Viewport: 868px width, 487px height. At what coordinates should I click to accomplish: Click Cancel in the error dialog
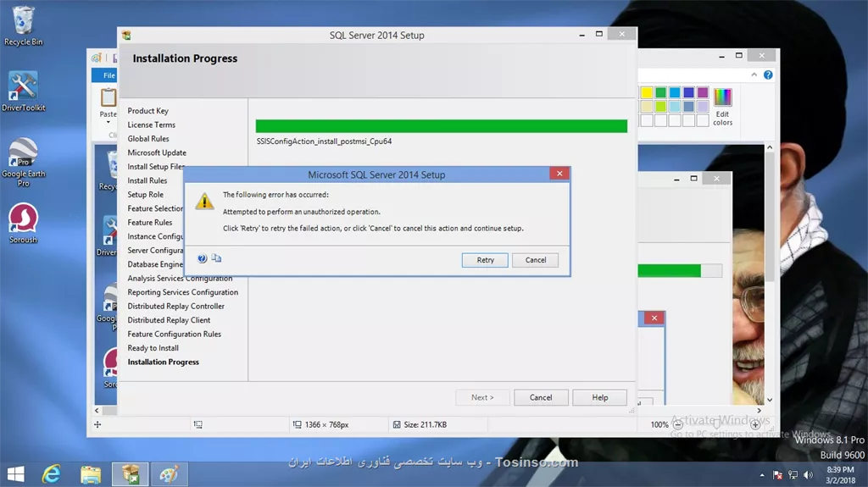[536, 260]
